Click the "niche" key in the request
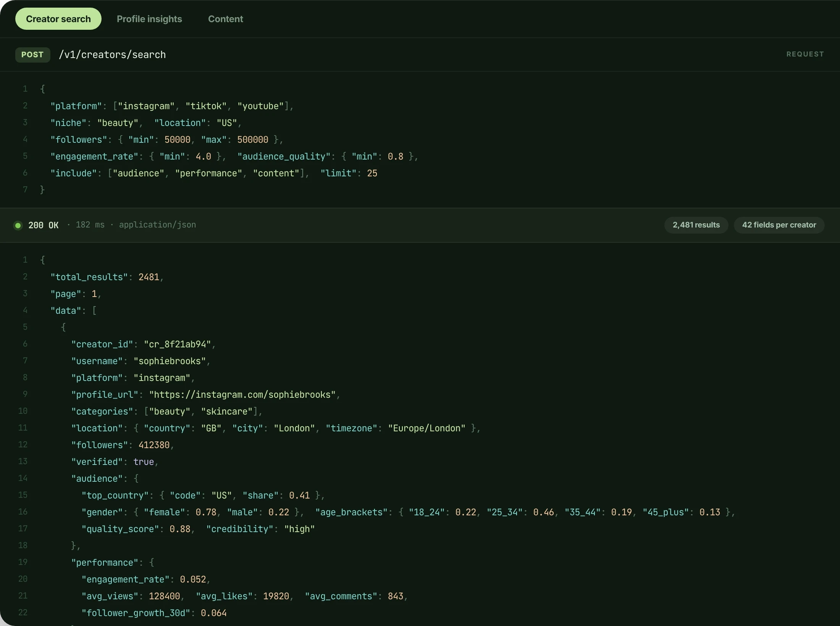Image resolution: width=840 pixels, height=626 pixels. coord(68,123)
